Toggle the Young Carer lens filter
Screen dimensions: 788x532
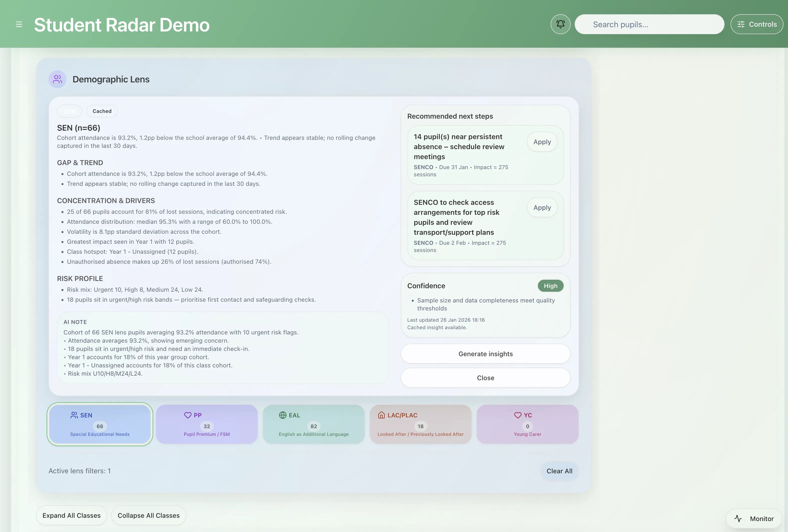coord(527,424)
